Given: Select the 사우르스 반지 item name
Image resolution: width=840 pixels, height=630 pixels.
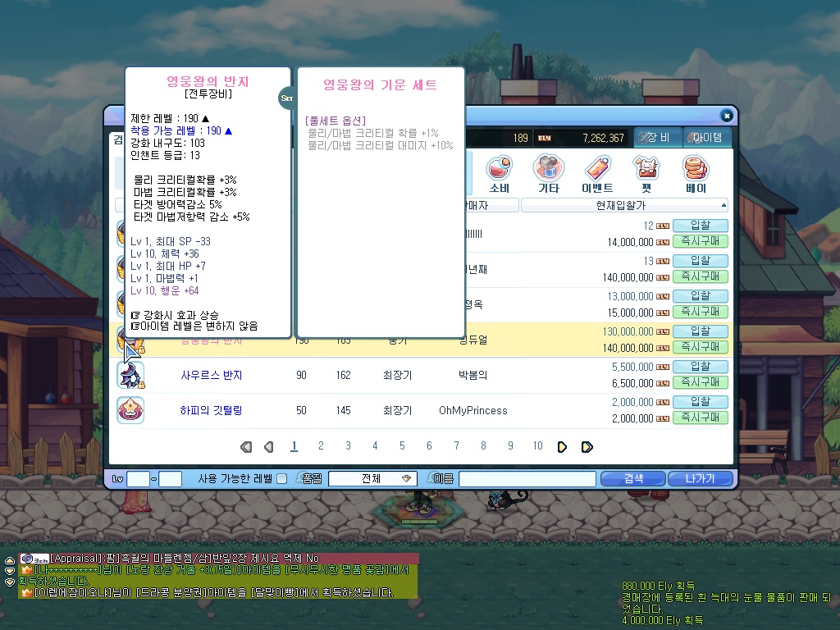Looking at the screenshot, I should tap(212, 376).
